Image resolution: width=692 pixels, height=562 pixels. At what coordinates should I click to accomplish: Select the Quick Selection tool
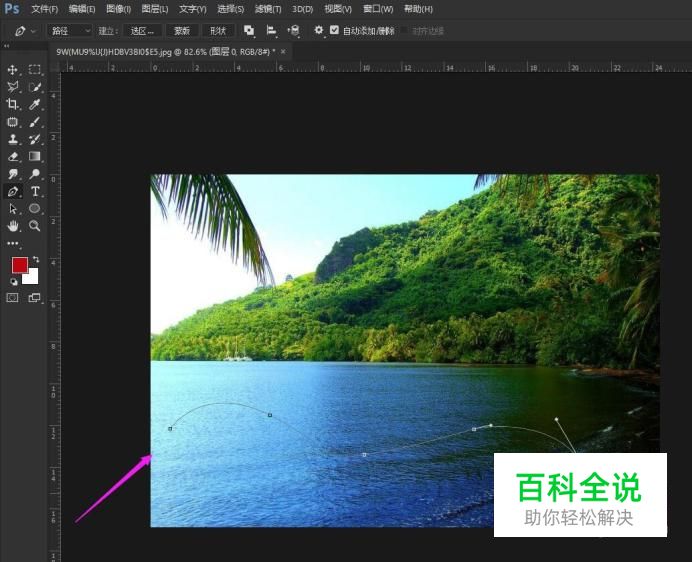point(34,87)
